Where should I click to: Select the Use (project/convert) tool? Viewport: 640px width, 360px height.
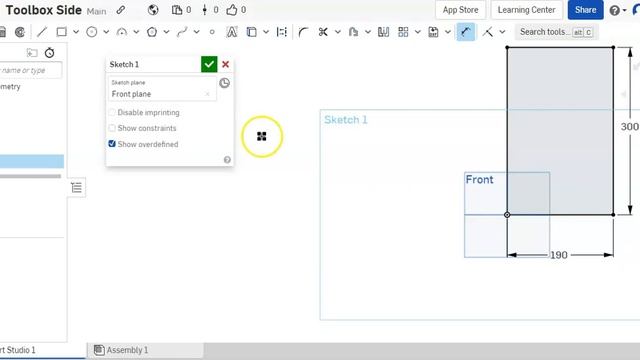252,32
